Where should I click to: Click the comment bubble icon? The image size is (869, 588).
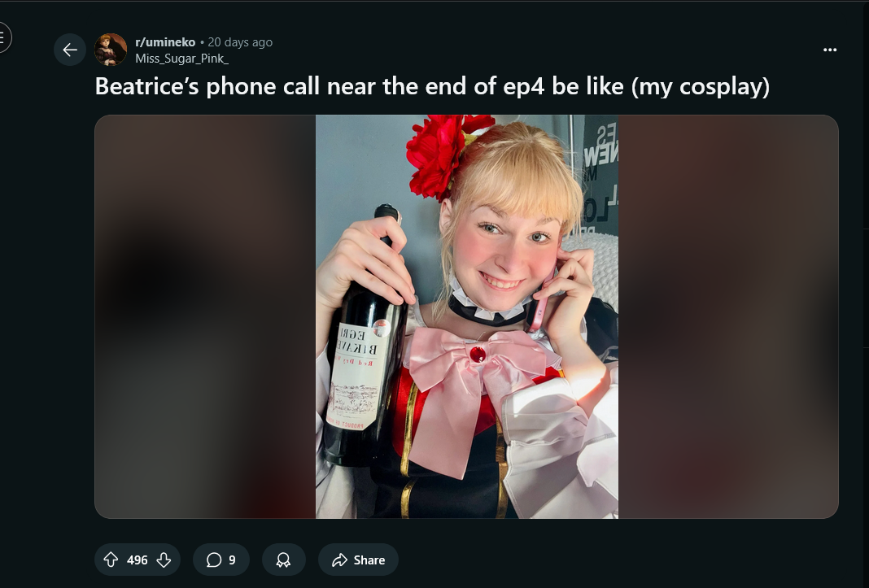coord(214,560)
